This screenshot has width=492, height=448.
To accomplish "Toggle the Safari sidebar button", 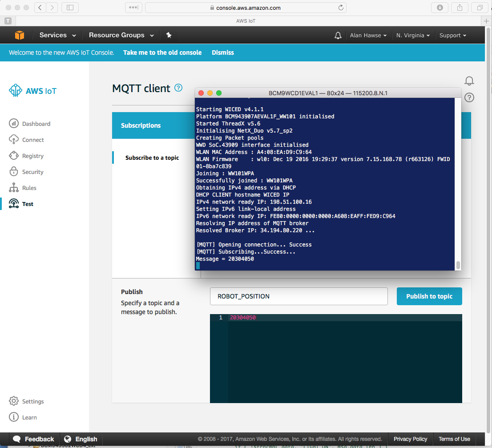I will pos(70,8).
